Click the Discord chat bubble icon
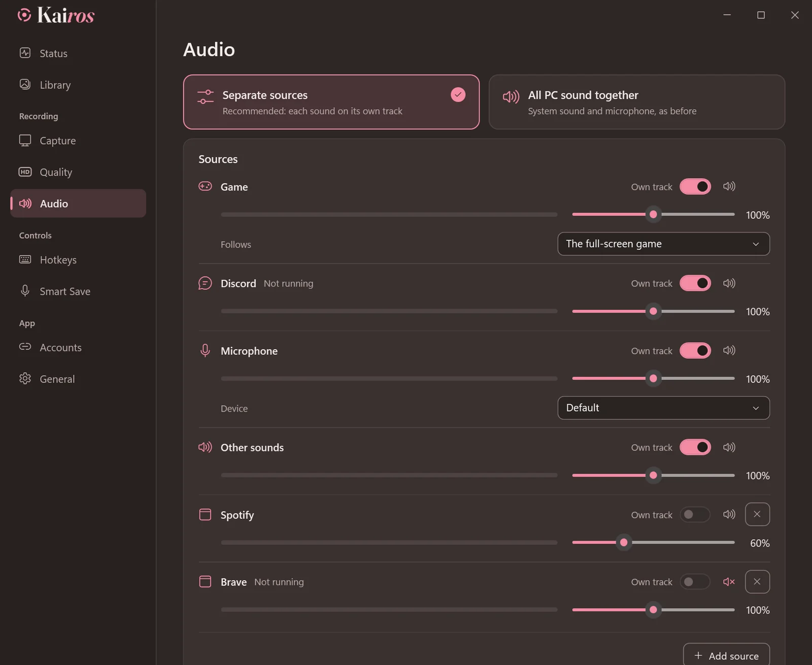The image size is (812, 665). point(205,283)
